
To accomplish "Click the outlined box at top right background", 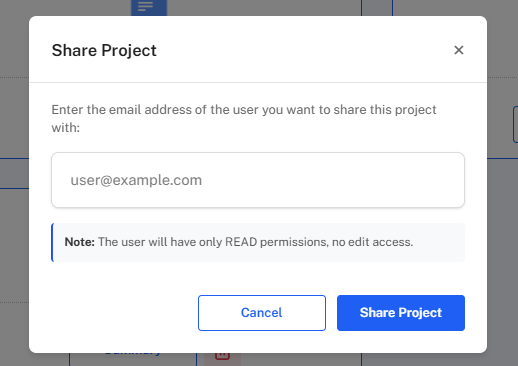I will click(x=377, y=8).
